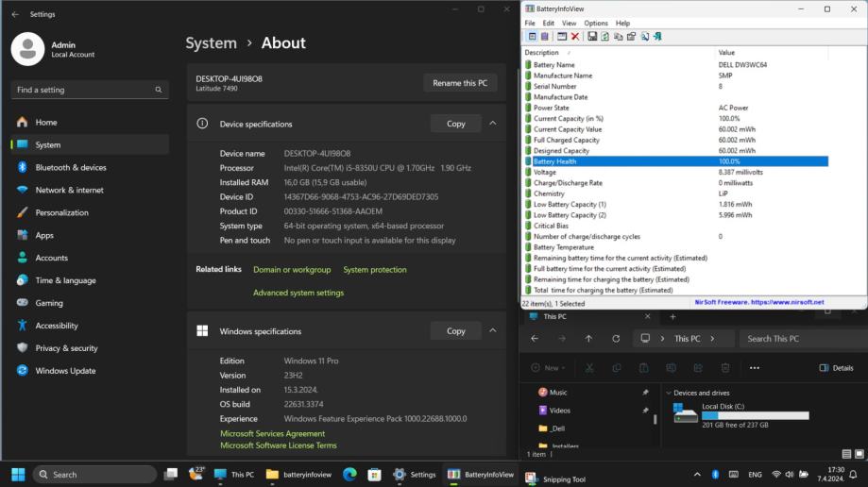
Task: Go up one folder level in Explorer
Action: pyautogui.click(x=588, y=339)
